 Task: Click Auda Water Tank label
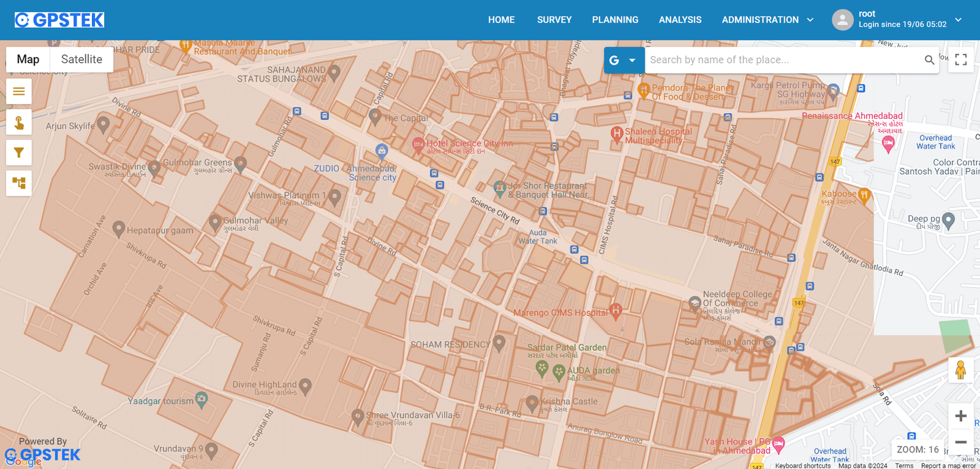pos(538,237)
